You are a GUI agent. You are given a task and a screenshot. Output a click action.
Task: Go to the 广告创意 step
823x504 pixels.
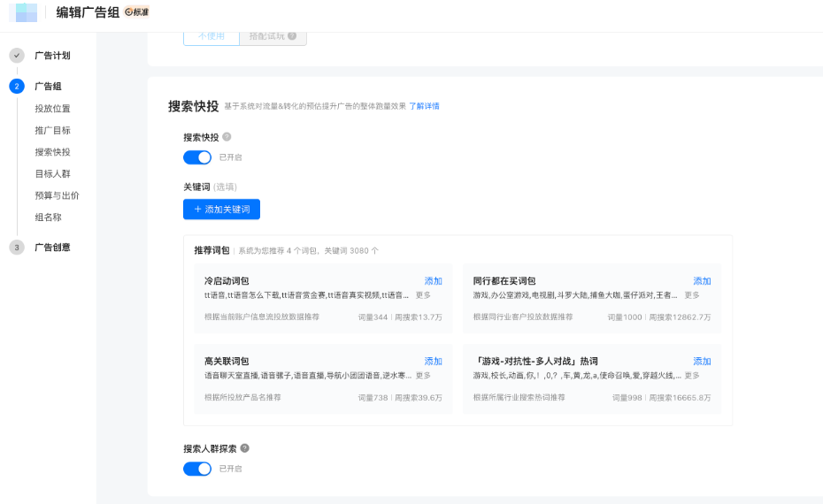52,248
